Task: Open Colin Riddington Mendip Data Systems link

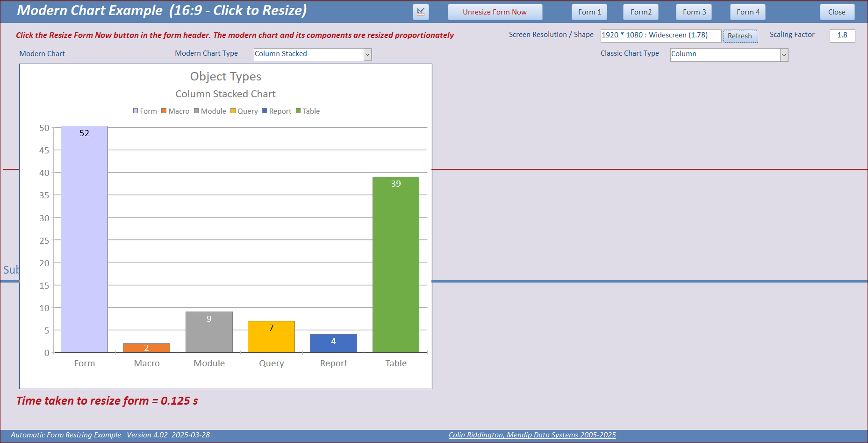Action: coord(532,435)
